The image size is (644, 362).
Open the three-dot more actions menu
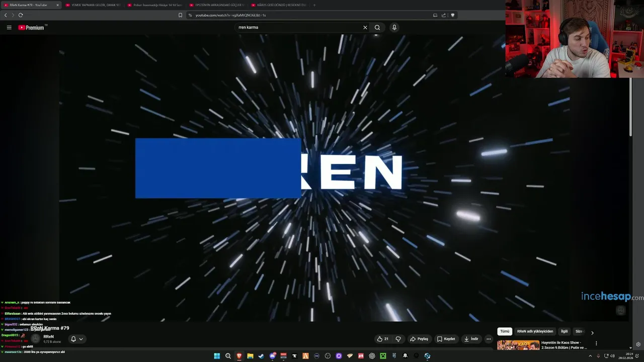pos(489,339)
